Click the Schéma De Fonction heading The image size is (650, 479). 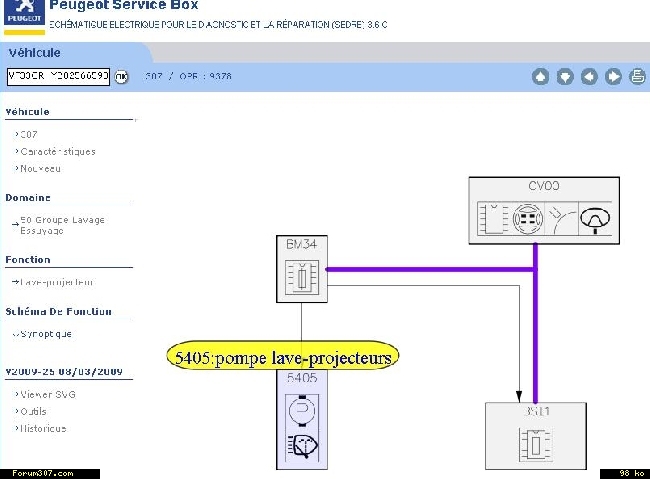58,311
